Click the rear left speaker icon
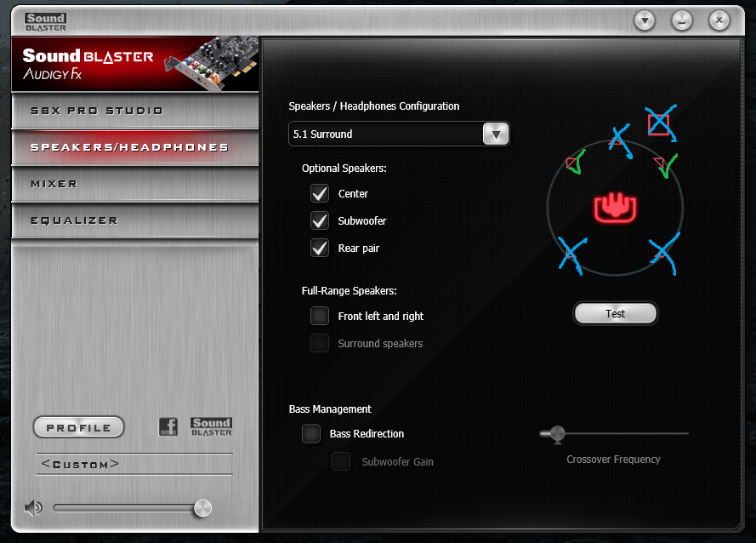Image resolution: width=756 pixels, height=543 pixels. coord(571,253)
